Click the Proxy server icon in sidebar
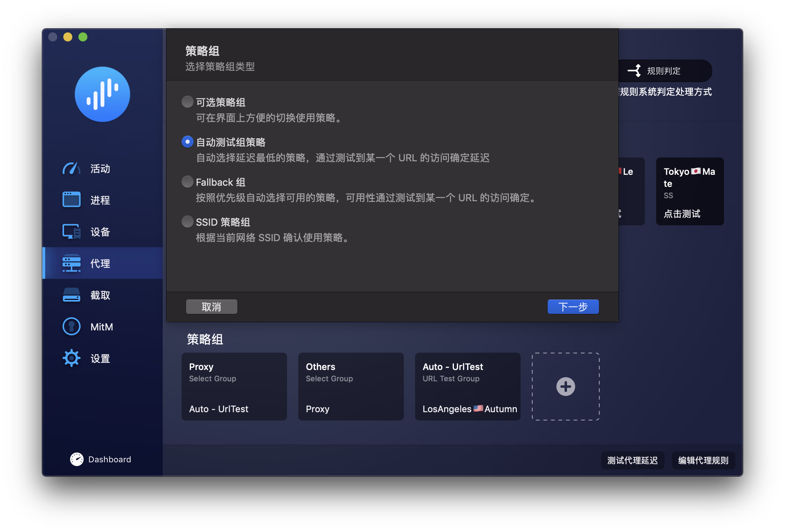Image resolution: width=785 pixels, height=532 pixels. [x=71, y=263]
